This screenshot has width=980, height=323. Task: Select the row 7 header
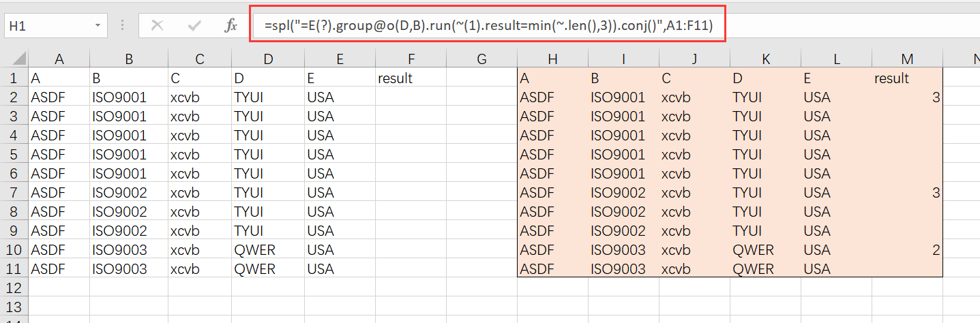14,193
